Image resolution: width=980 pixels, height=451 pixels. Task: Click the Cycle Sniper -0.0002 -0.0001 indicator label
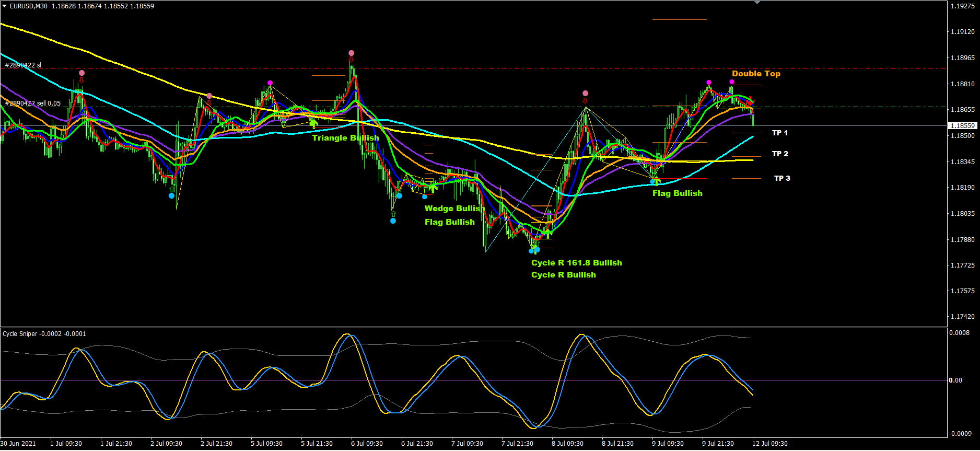pos(44,334)
